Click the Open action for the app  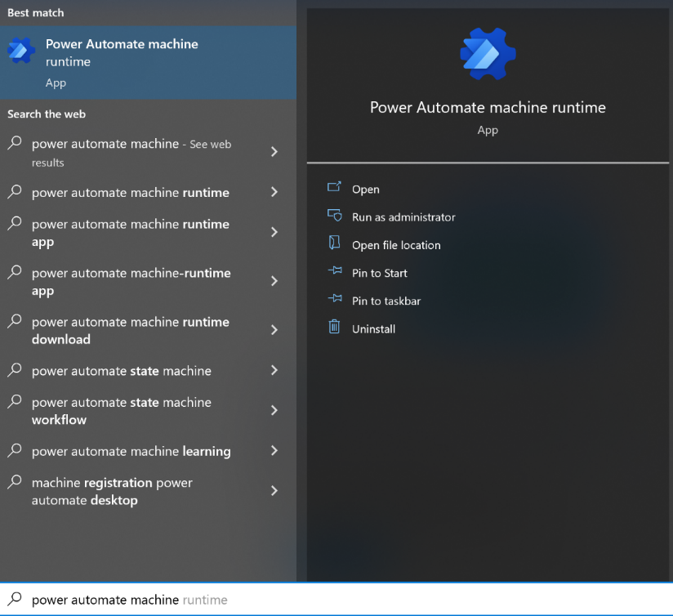[x=365, y=190]
